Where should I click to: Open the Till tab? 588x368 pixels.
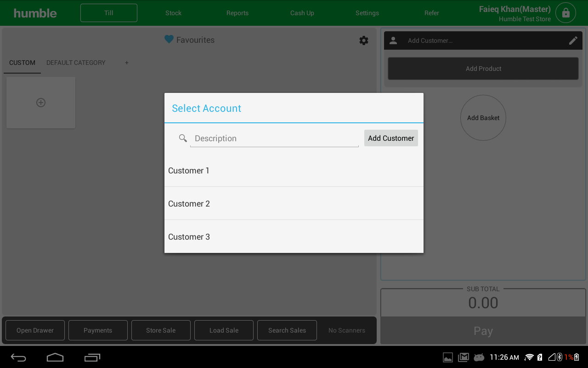click(x=109, y=13)
